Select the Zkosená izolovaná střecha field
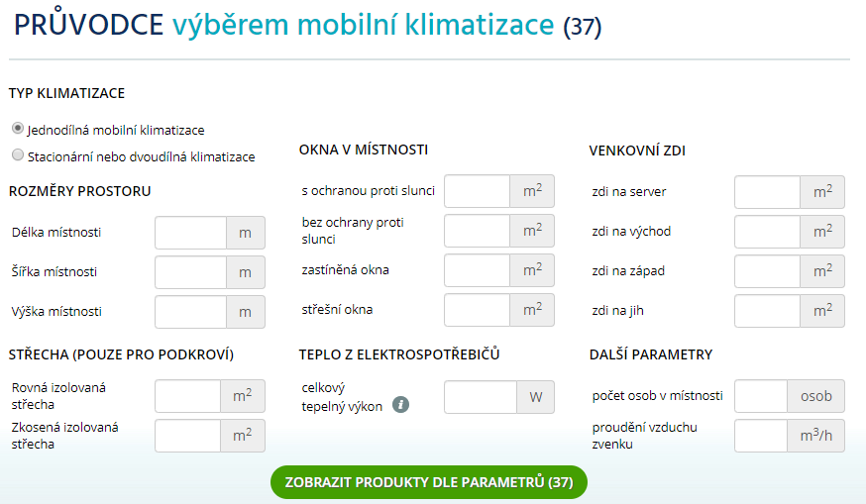 [x=188, y=436]
